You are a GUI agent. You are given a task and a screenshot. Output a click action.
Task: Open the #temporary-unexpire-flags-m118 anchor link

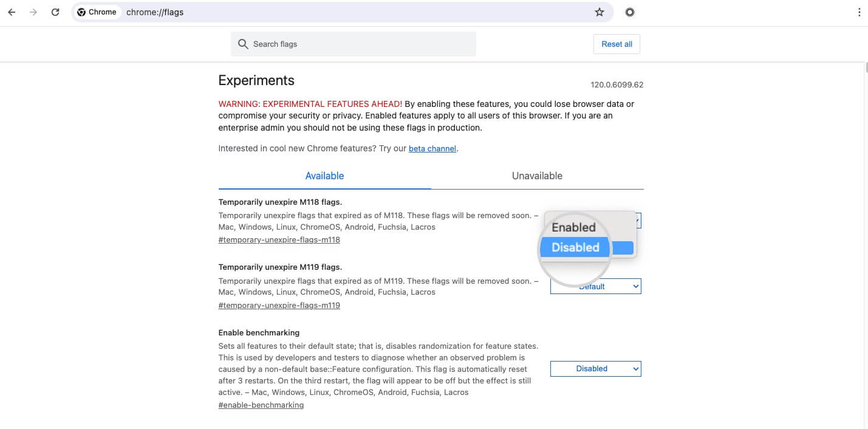[279, 239]
